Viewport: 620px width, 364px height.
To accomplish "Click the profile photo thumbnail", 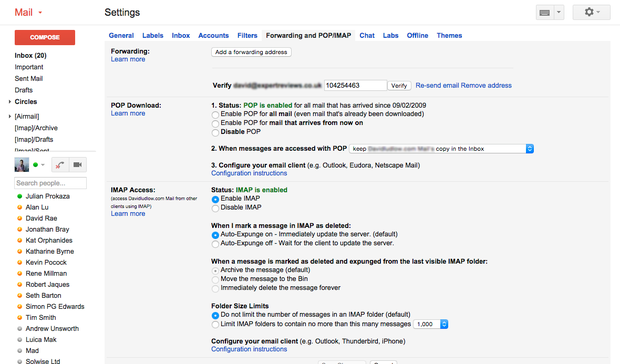I will click(22, 165).
